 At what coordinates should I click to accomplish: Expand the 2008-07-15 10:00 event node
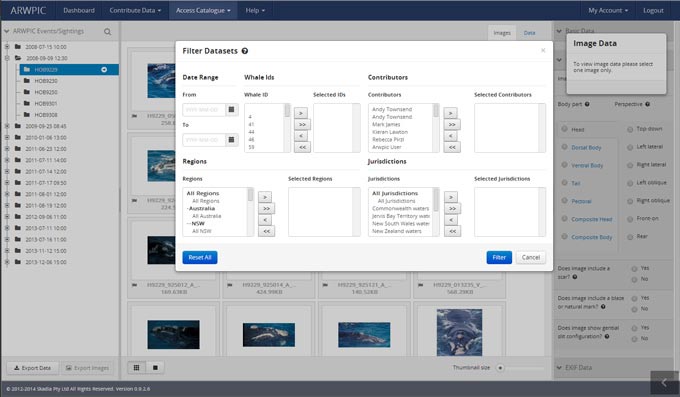(x=7, y=47)
